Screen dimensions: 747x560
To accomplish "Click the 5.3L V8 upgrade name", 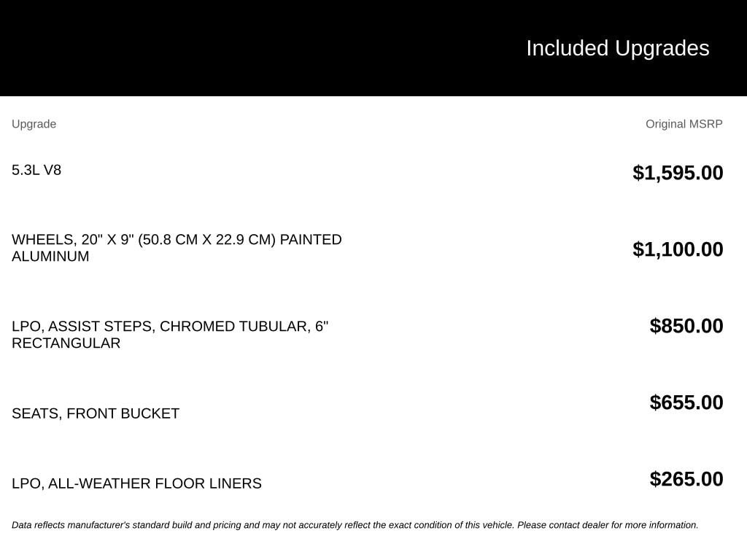I will tap(36, 170).
